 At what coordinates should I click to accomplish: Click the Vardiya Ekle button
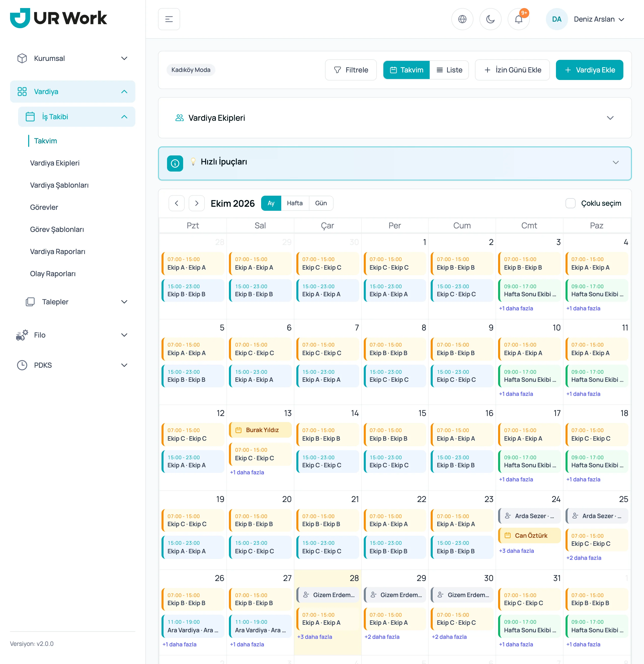click(x=589, y=70)
